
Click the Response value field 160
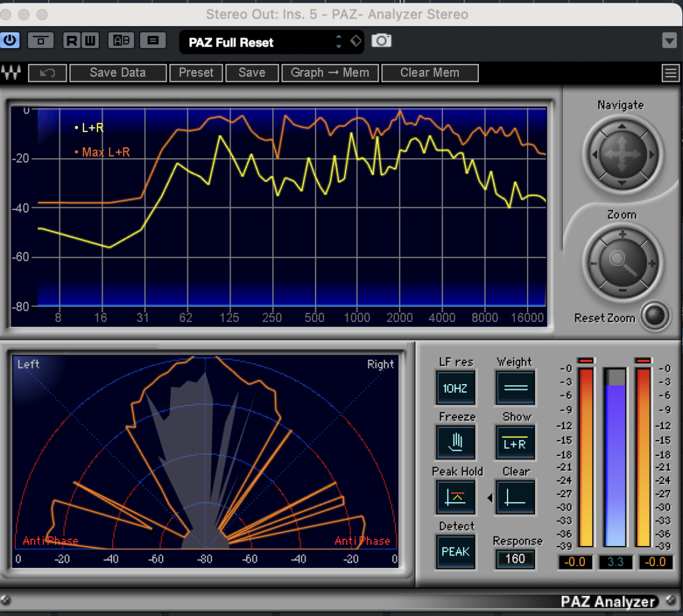click(x=515, y=559)
